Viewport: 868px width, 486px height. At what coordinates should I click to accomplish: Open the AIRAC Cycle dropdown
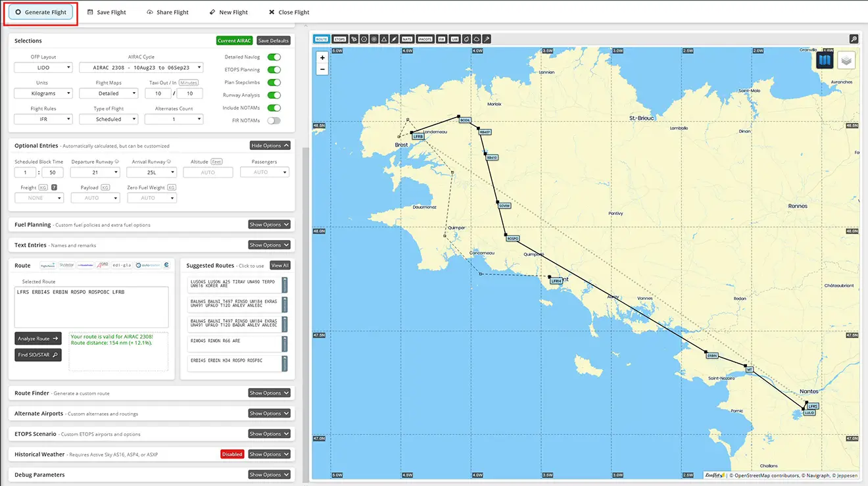tap(141, 68)
